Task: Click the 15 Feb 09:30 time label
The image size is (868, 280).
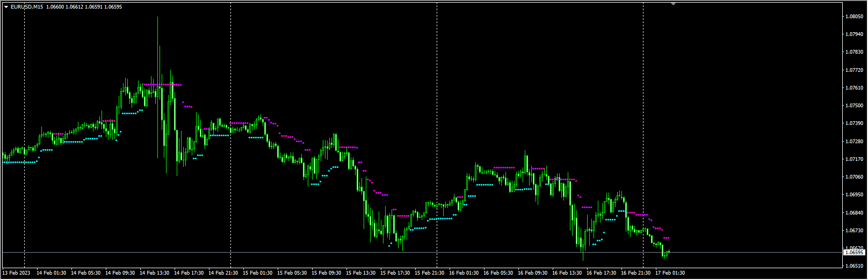Action: [x=327, y=273]
